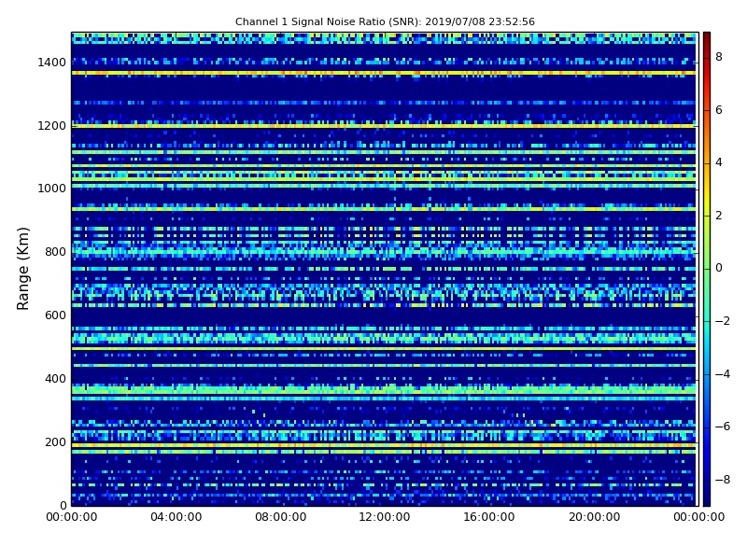Click the dark blue bottom of the colorbar
Screen dimensions: 747x560
707,496
